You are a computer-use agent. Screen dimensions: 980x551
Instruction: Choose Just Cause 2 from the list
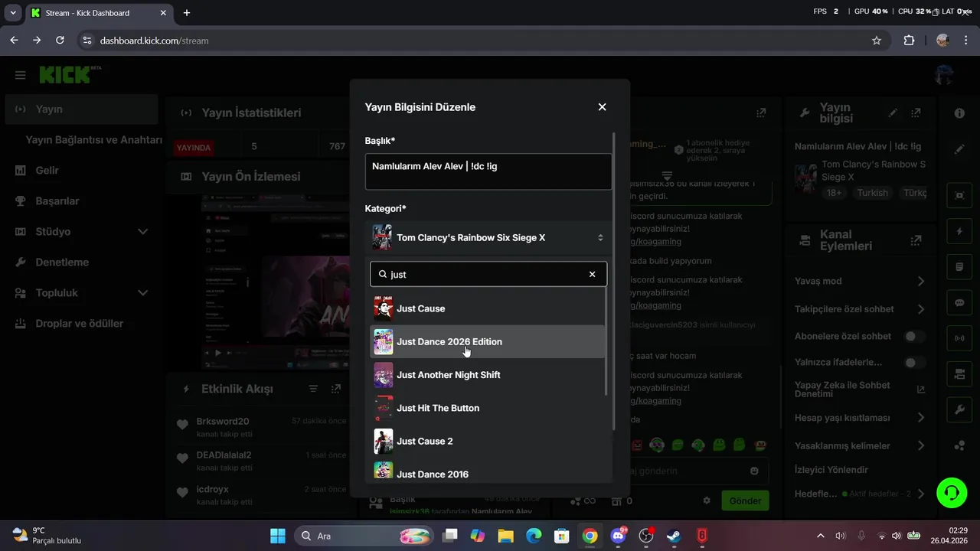click(x=487, y=442)
